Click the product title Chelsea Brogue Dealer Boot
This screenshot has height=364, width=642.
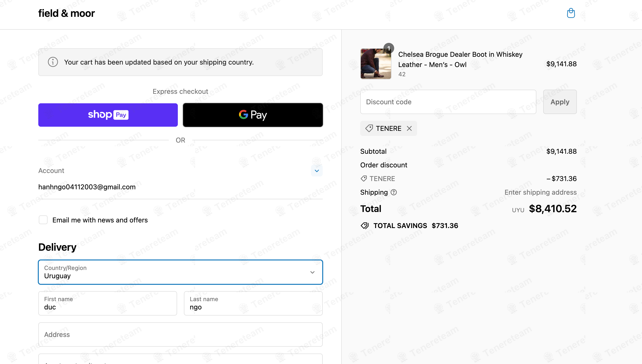(460, 59)
